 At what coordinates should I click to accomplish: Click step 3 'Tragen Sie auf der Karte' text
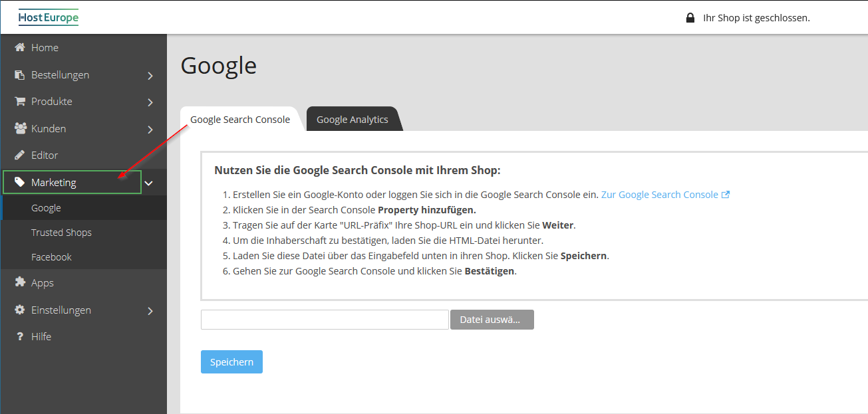(404, 225)
